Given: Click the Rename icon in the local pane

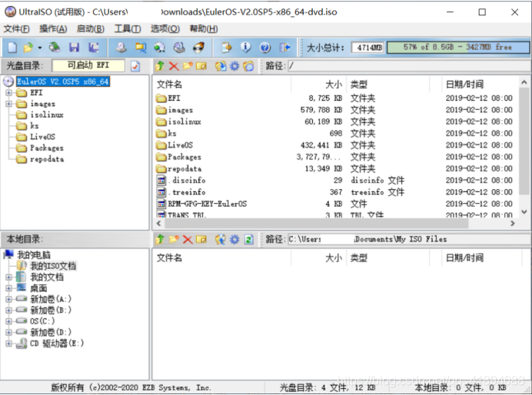Looking at the screenshot, I should coord(201,239).
